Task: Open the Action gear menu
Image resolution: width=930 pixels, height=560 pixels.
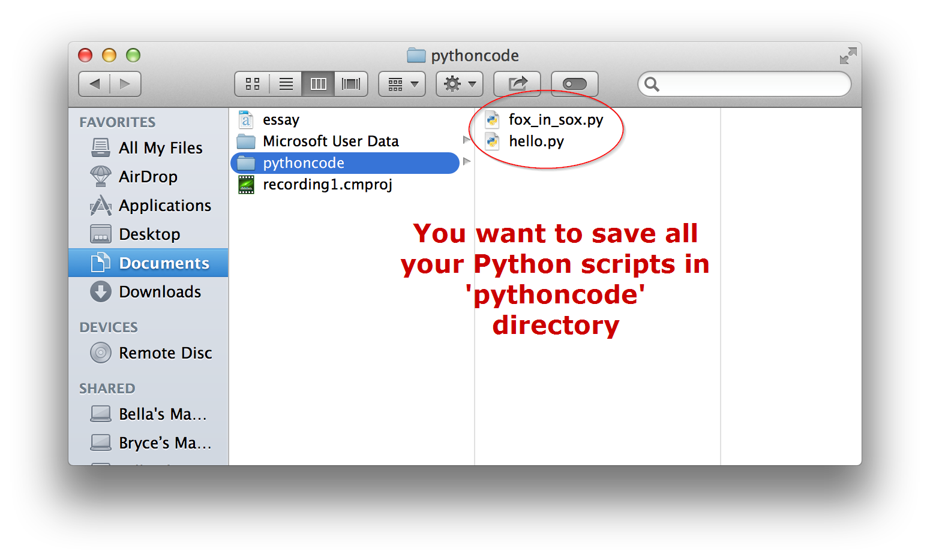Action: click(460, 84)
